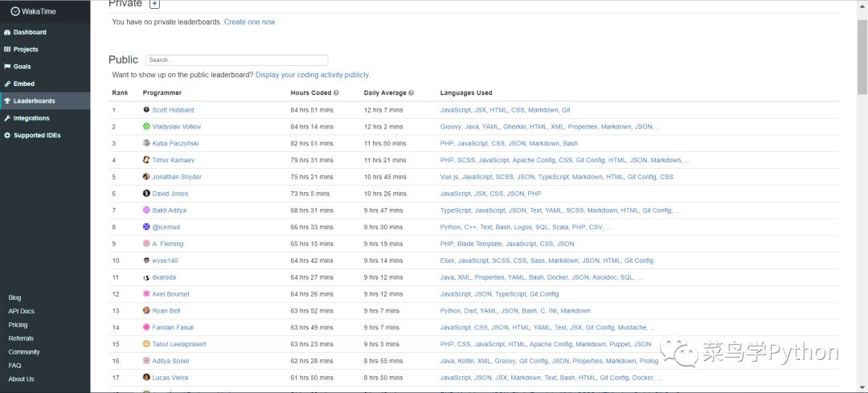This screenshot has width=868, height=393.
Task: Click Vladyslav Volkov's green avatar
Action: click(146, 126)
